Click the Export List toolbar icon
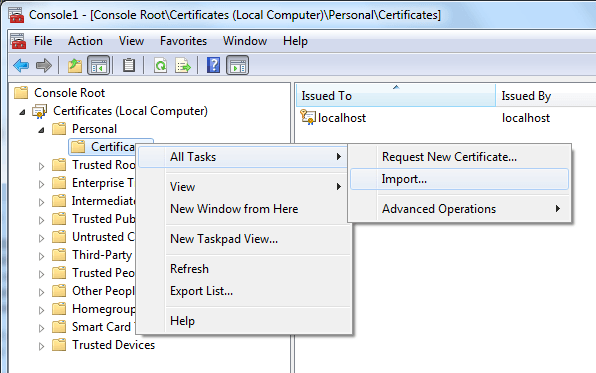This screenshot has height=373, width=596. (x=183, y=65)
